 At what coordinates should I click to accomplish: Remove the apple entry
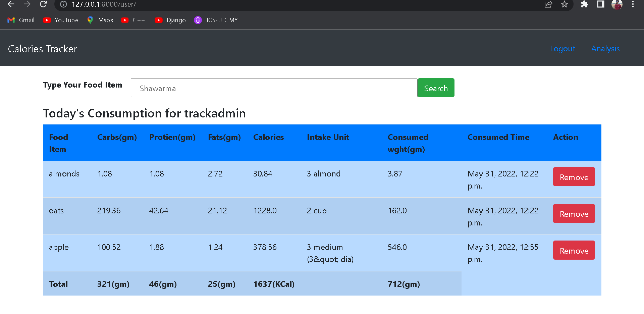tap(574, 250)
